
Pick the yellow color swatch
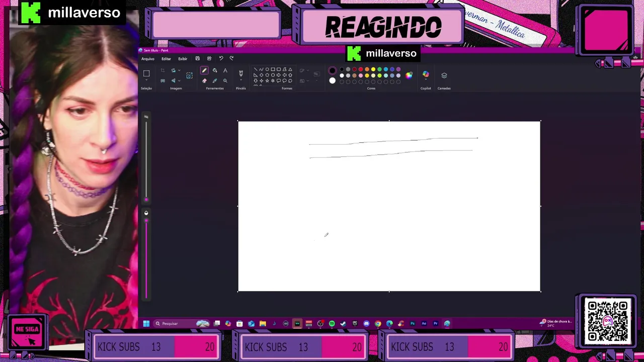point(373,69)
